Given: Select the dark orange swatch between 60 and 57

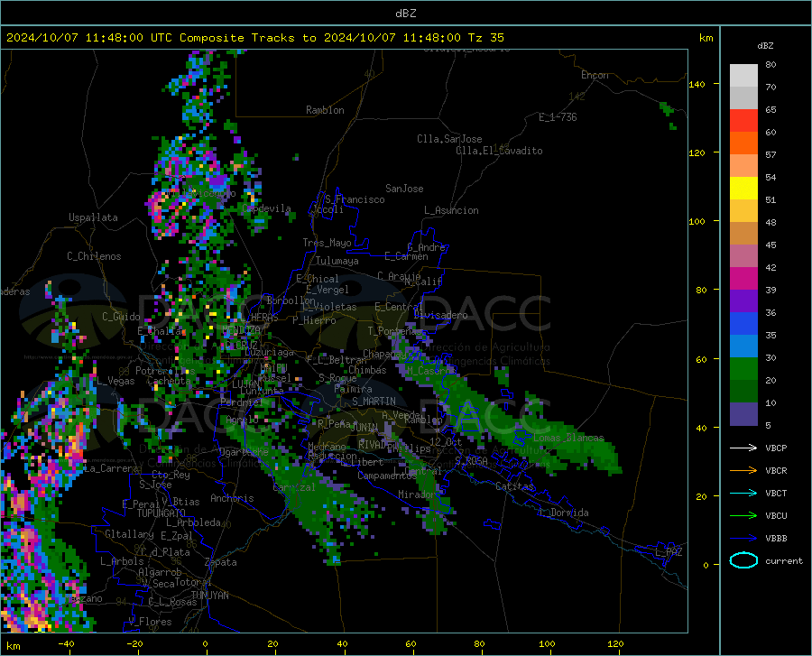Looking at the screenshot, I should click(x=743, y=143).
